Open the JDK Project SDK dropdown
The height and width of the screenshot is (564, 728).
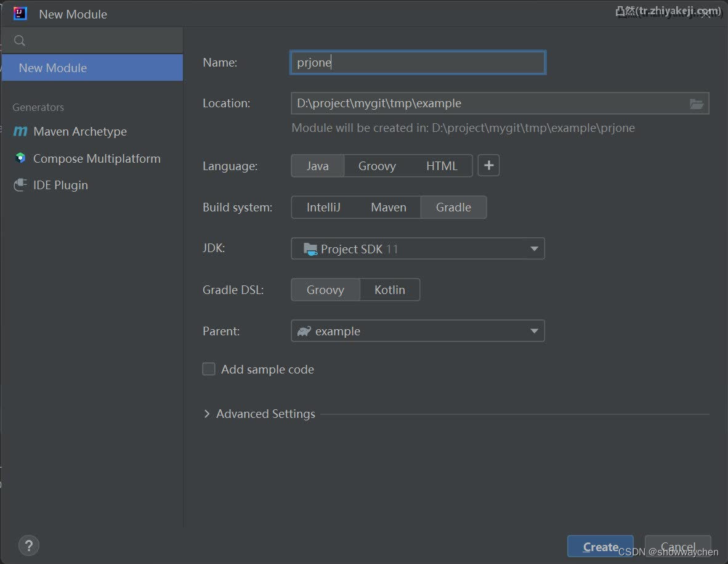click(418, 248)
